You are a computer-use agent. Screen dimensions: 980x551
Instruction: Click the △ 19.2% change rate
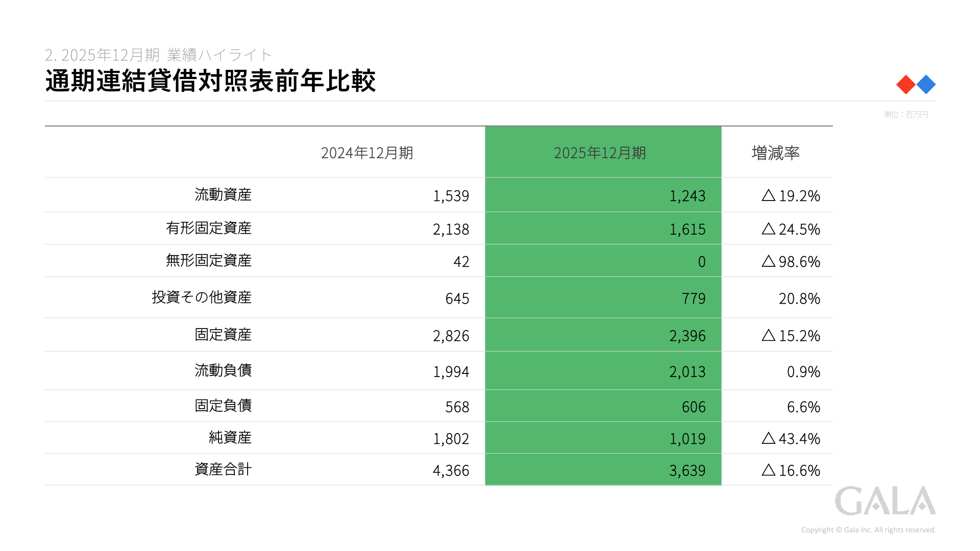pyautogui.click(x=791, y=196)
